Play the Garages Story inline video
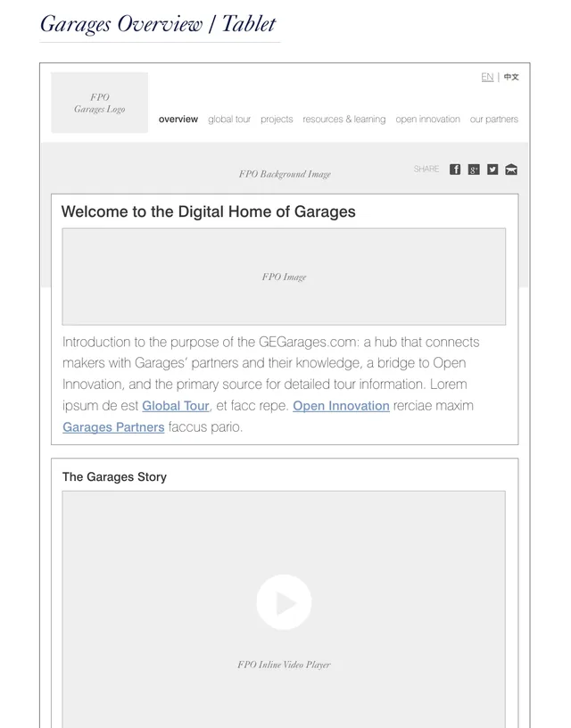 click(x=284, y=602)
